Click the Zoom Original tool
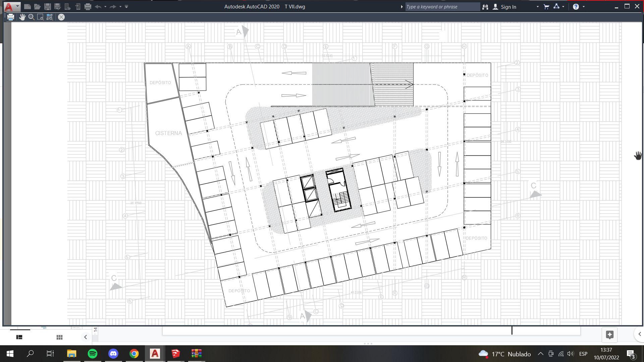Viewport: 644px width, 362px height. [x=50, y=17]
